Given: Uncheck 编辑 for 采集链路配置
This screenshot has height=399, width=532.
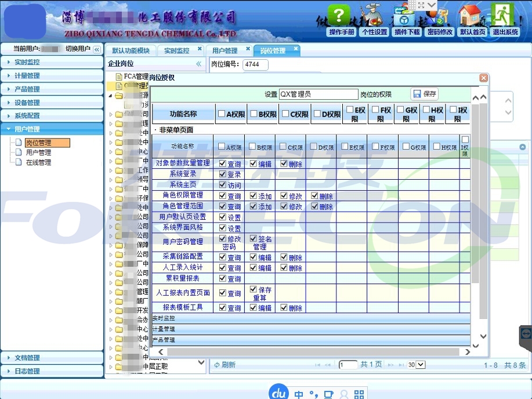Looking at the screenshot, I should pos(254,257).
